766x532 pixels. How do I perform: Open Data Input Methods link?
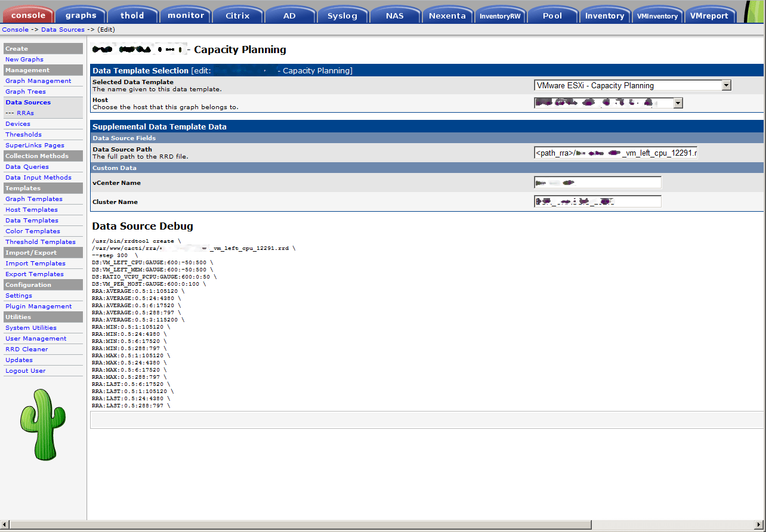pos(38,177)
